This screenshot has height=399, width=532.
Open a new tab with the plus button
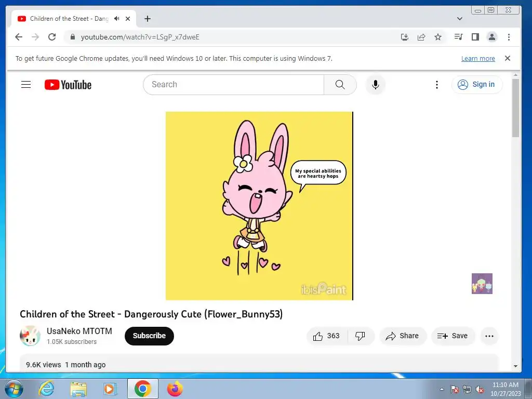(147, 19)
